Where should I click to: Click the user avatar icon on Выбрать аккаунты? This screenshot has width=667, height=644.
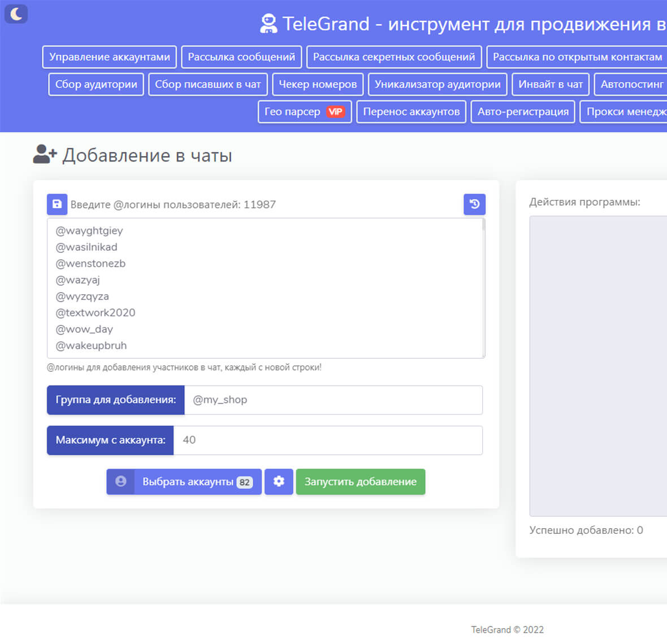click(x=120, y=481)
